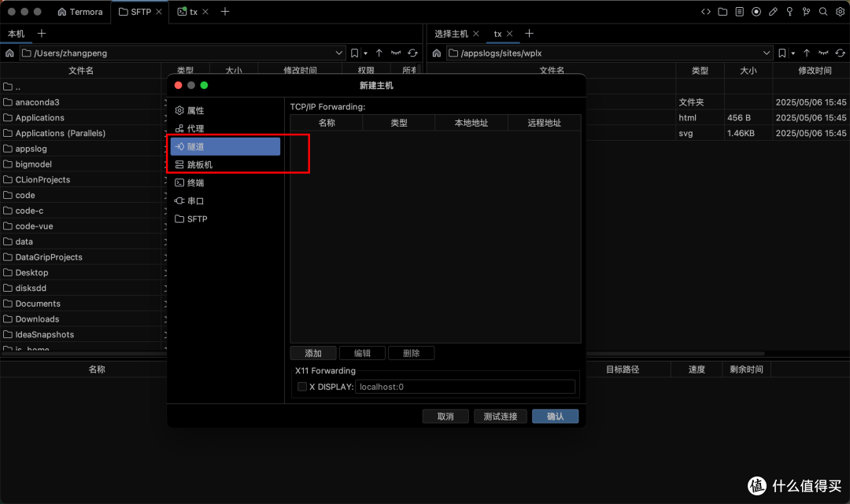Viewport: 850px width, 504px height.
Task: Click the search magnifier icon in top toolbar
Action: coord(823,11)
